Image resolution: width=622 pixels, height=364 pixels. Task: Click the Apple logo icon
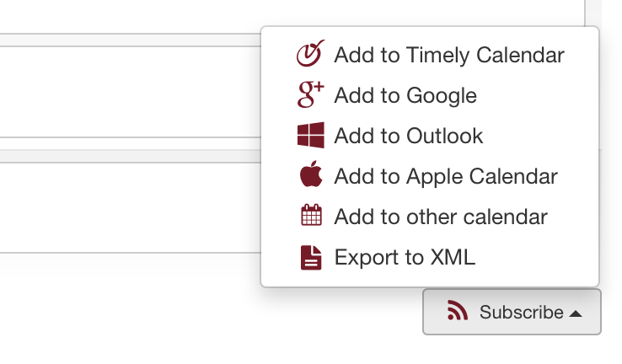pos(311,174)
